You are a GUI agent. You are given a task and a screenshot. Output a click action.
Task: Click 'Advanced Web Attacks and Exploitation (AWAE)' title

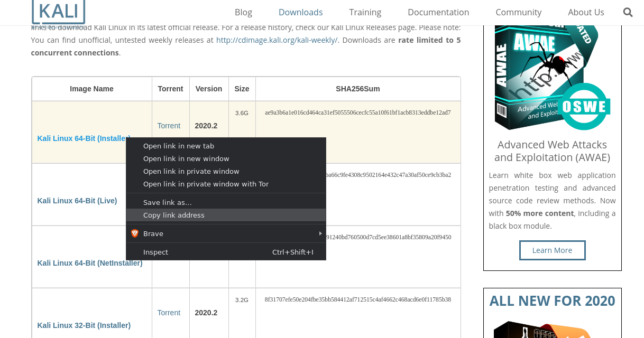click(x=552, y=151)
